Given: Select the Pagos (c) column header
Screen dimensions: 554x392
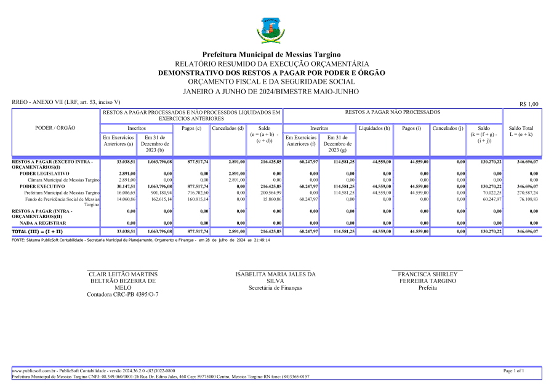Looking at the screenshot, I should pyautogui.click(x=191, y=128).
